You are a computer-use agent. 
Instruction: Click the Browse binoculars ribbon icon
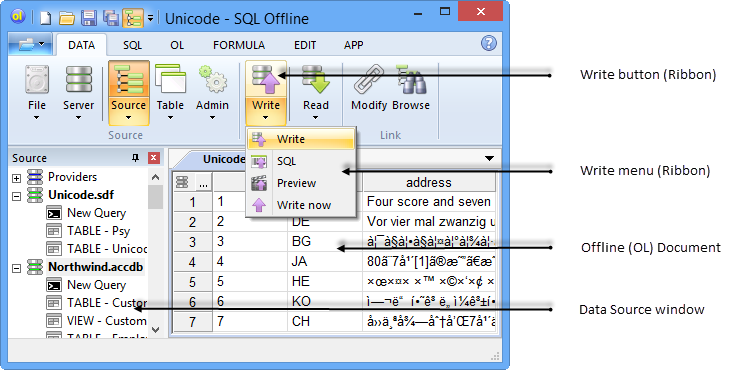click(x=411, y=80)
